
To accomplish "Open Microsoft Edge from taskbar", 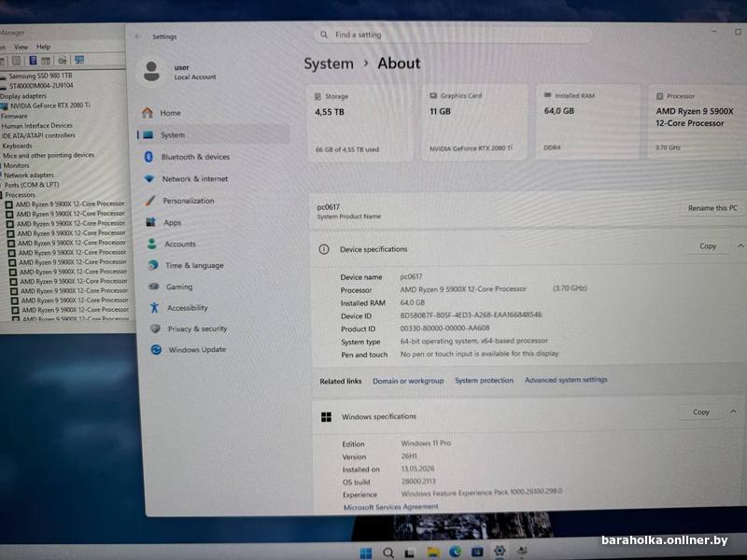I will click(x=455, y=552).
